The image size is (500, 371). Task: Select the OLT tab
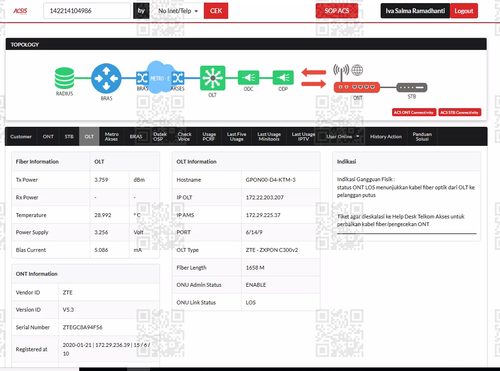pyautogui.click(x=89, y=137)
